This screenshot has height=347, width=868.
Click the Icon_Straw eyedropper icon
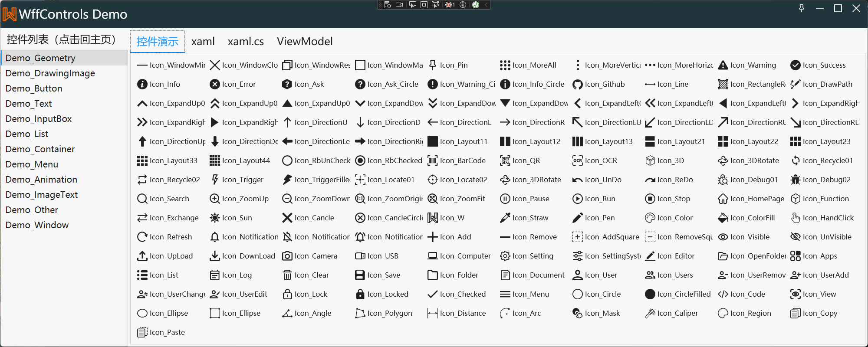tap(505, 218)
